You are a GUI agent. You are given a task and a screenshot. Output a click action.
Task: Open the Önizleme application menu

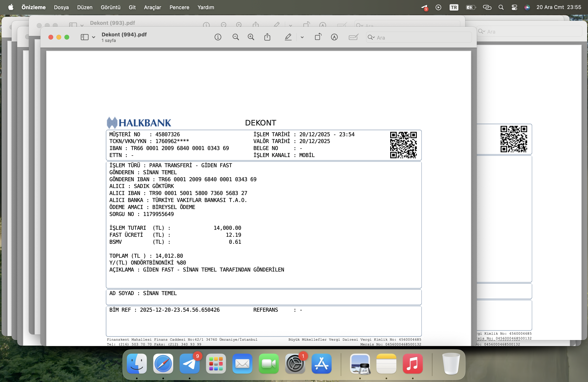tap(34, 7)
